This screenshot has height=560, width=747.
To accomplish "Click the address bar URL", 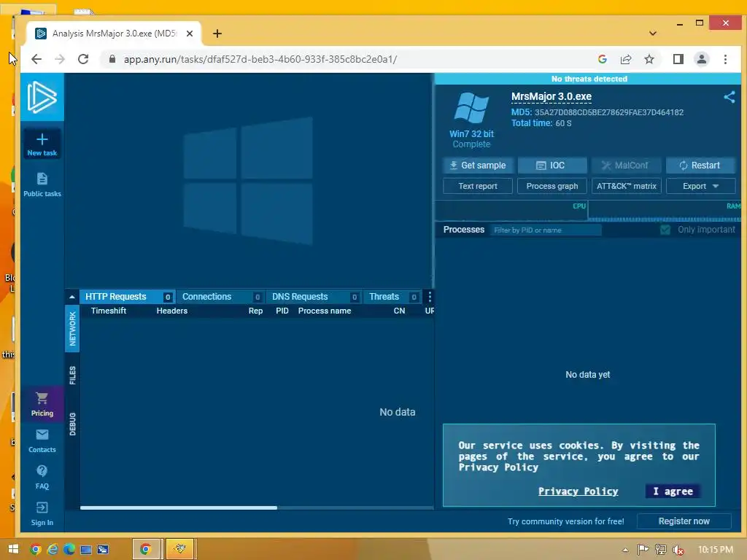I will click(260, 59).
